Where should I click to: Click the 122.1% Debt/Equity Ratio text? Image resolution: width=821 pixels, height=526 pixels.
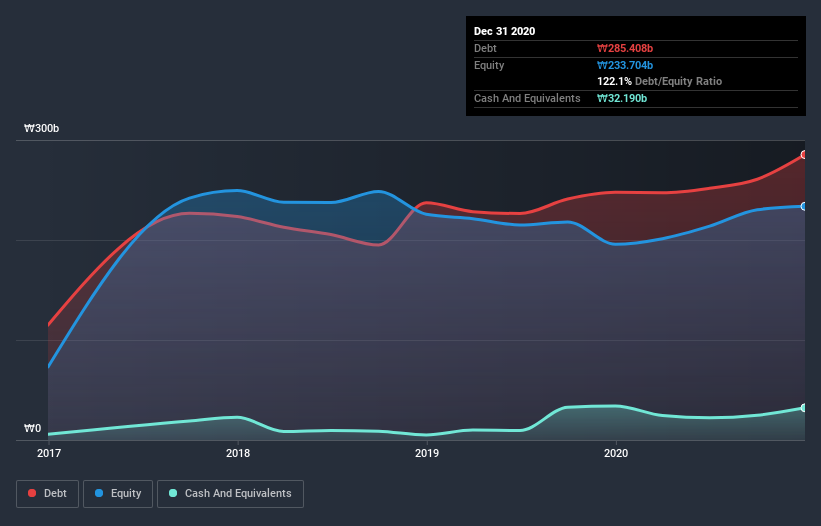click(659, 81)
